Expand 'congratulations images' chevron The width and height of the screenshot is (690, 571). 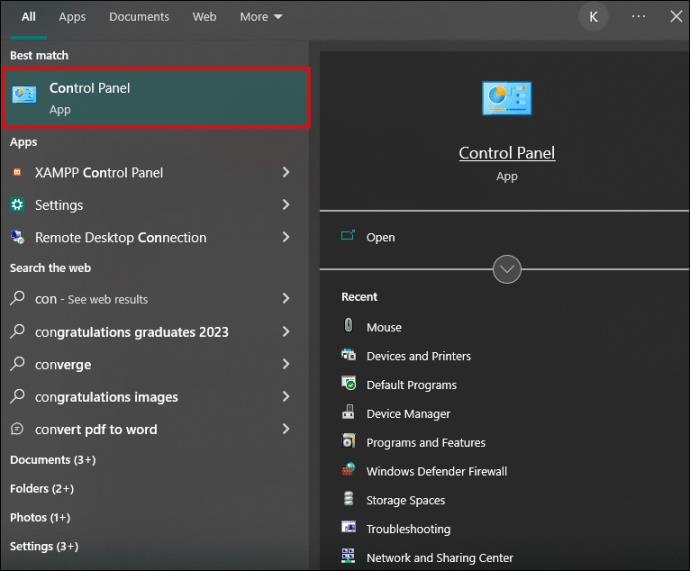click(286, 396)
